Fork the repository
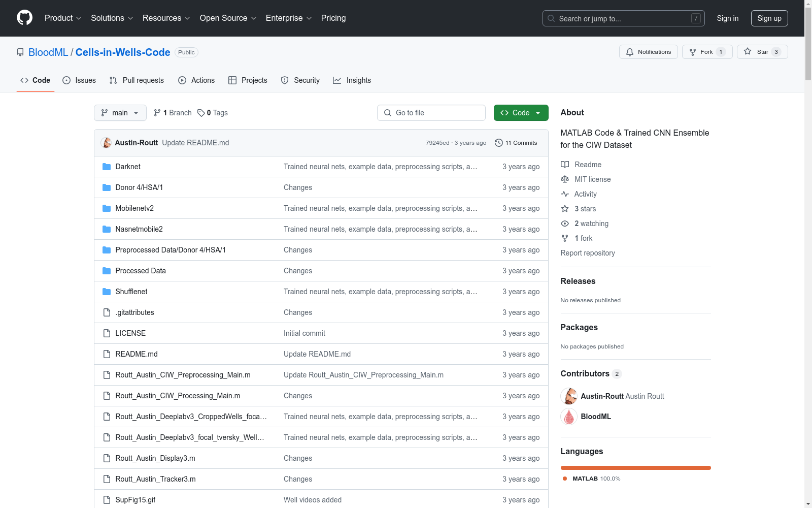812x508 pixels. point(707,52)
